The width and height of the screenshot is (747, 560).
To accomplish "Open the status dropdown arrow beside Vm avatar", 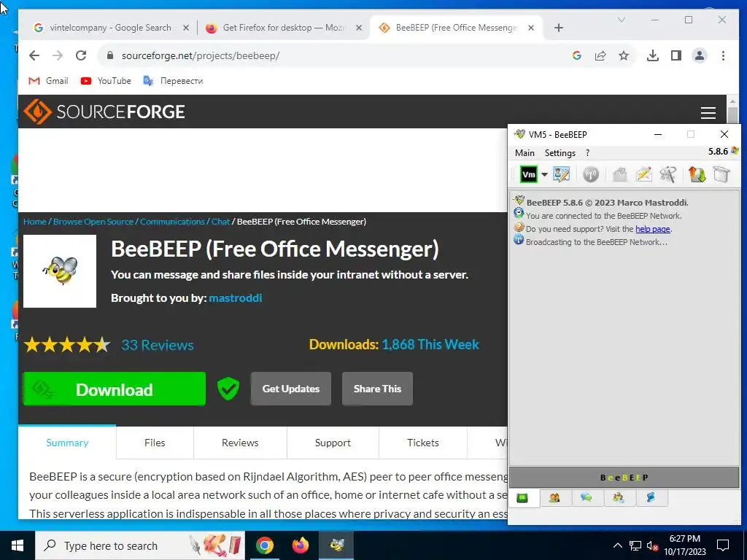I will pos(544,175).
